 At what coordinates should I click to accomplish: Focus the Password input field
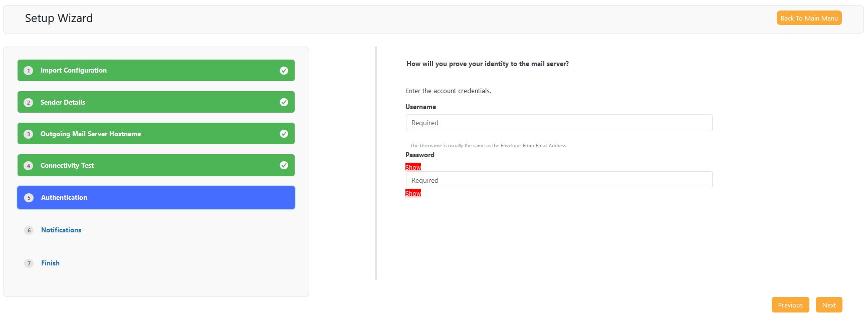click(x=559, y=180)
